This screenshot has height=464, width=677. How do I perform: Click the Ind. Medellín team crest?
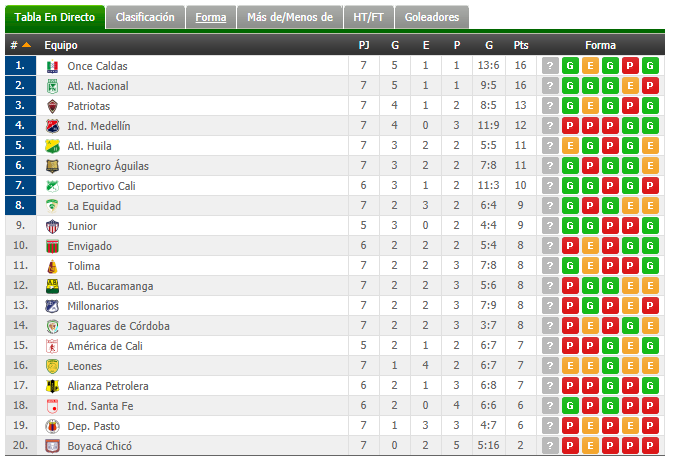pyautogui.click(x=52, y=126)
